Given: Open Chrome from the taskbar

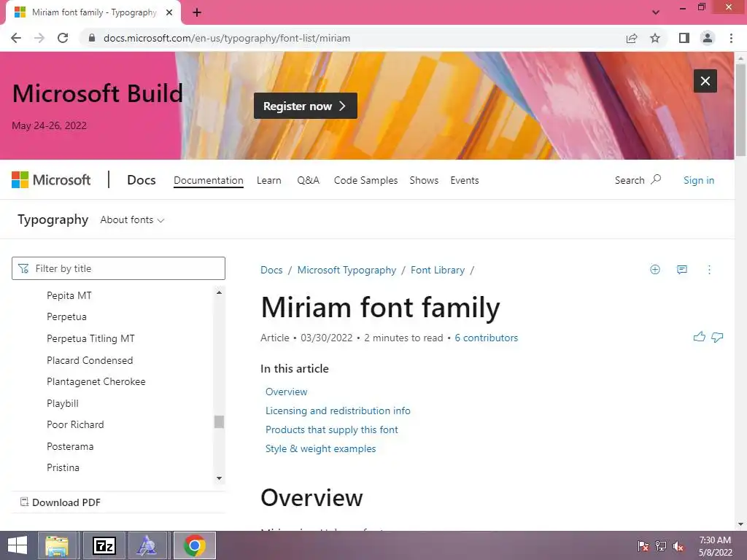Looking at the screenshot, I should tap(194, 545).
